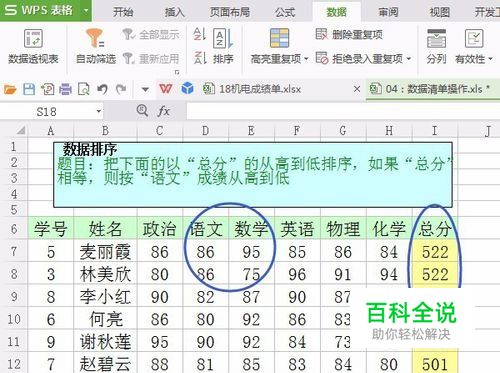Screen dimensions: 500x373
Task: Click the Name Box showing S18
Action: pos(47,111)
